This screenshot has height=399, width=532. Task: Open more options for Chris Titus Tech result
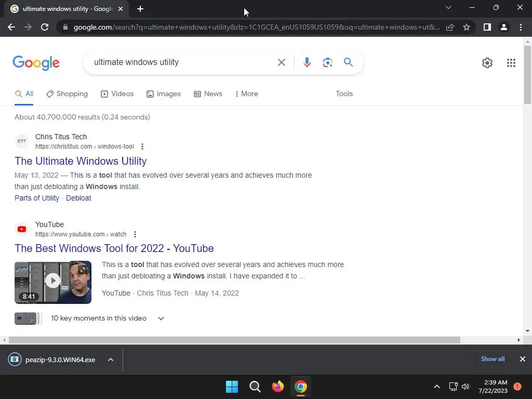pos(142,147)
